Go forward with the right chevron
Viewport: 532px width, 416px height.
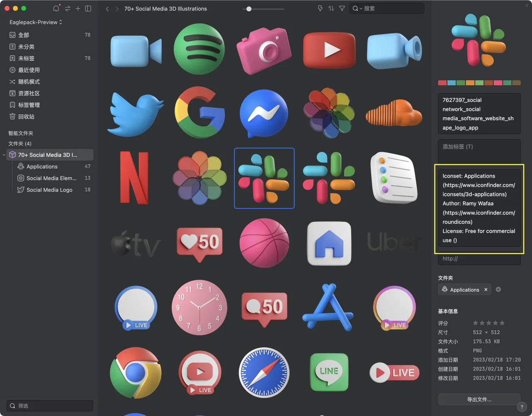pyautogui.click(x=117, y=9)
